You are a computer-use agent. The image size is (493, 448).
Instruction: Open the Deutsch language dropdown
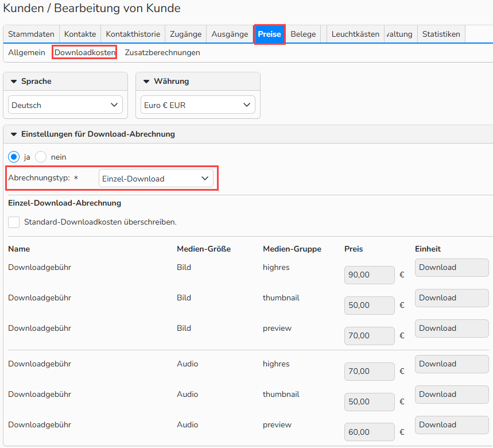tap(65, 105)
